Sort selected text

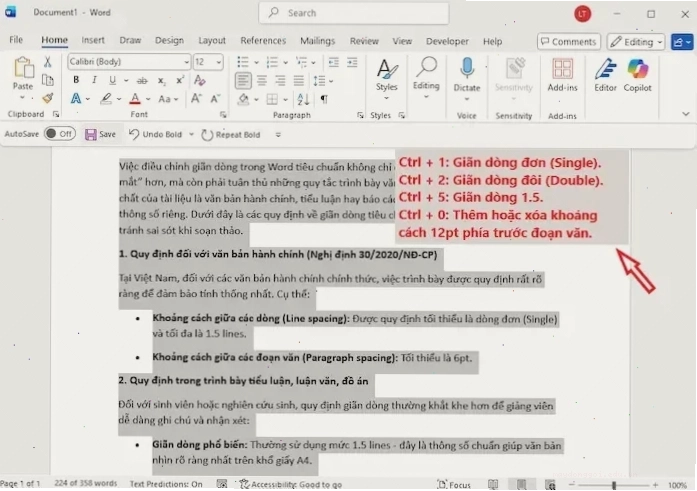[303, 99]
